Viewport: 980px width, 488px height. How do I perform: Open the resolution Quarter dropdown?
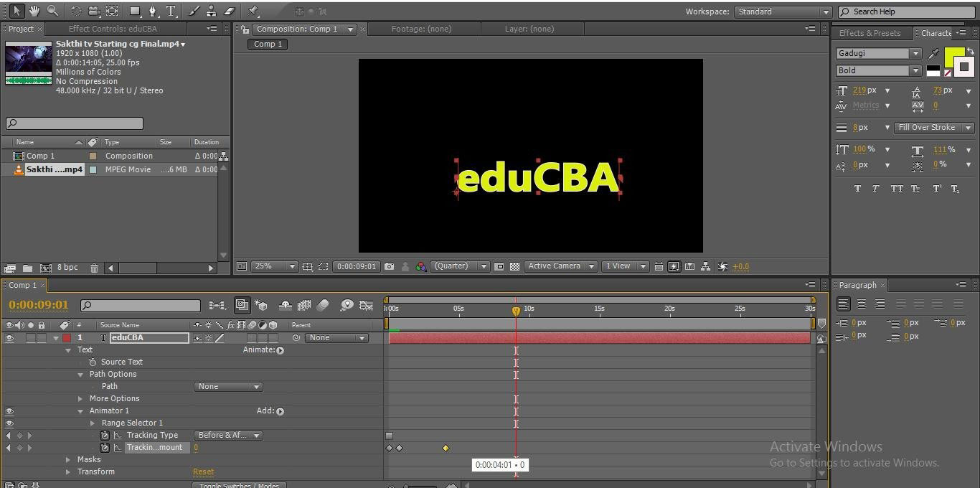pyautogui.click(x=460, y=266)
